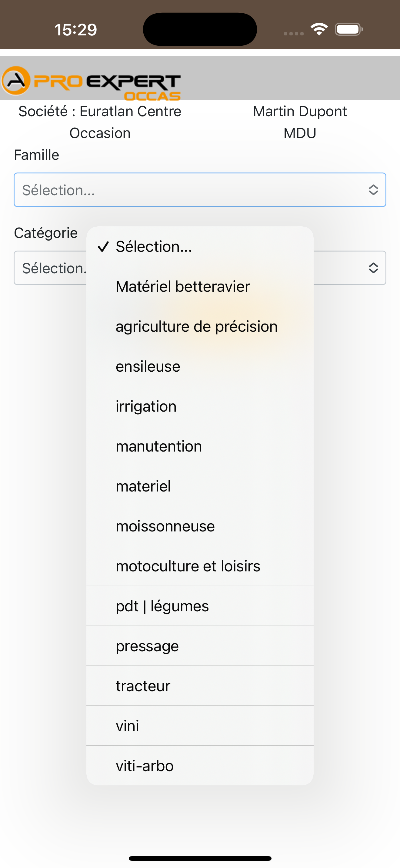
Task: Tap the Wi-Fi status icon
Action: point(319,29)
